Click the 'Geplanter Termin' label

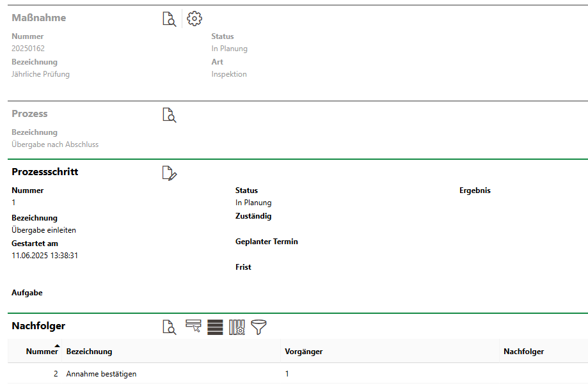(x=267, y=242)
